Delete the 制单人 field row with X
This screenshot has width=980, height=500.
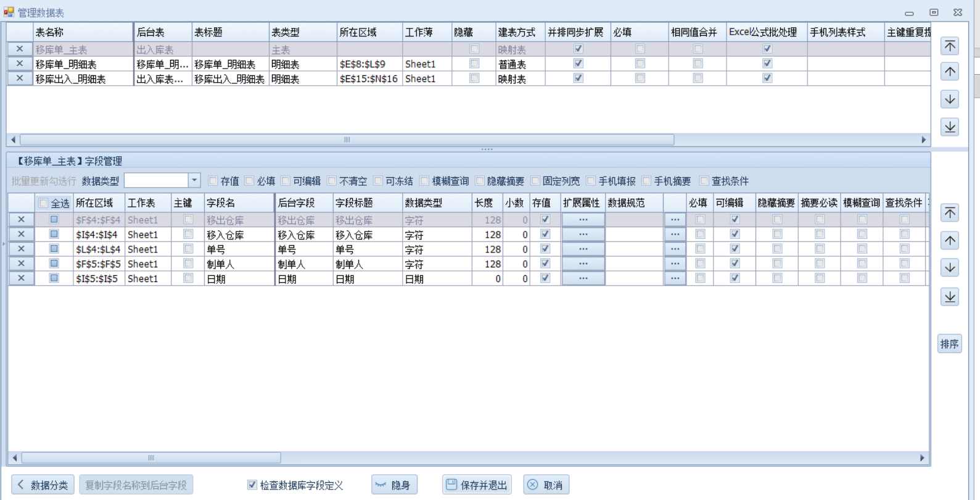(x=21, y=264)
